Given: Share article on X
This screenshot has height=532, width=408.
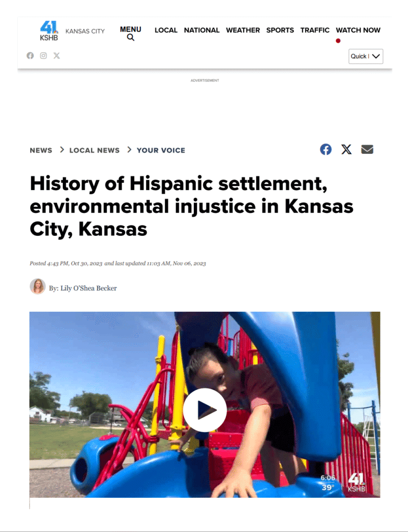Looking at the screenshot, I should [x=346, y=149].
